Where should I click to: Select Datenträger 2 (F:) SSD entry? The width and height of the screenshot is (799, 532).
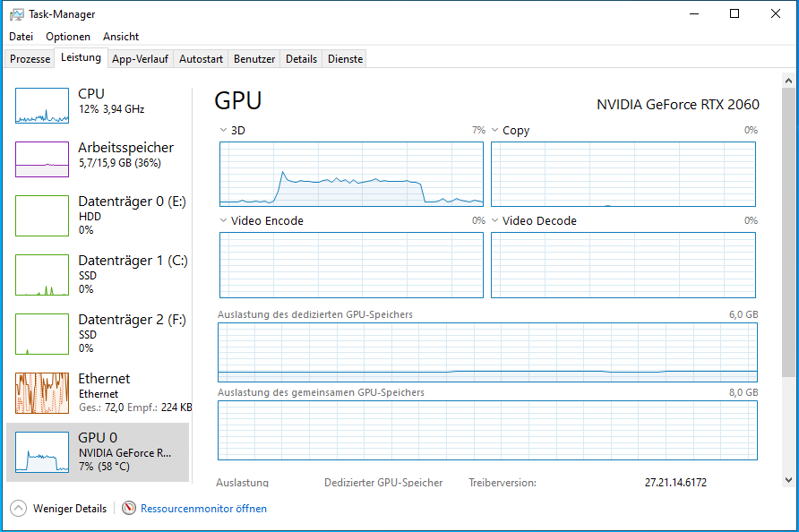click(42, 333)
